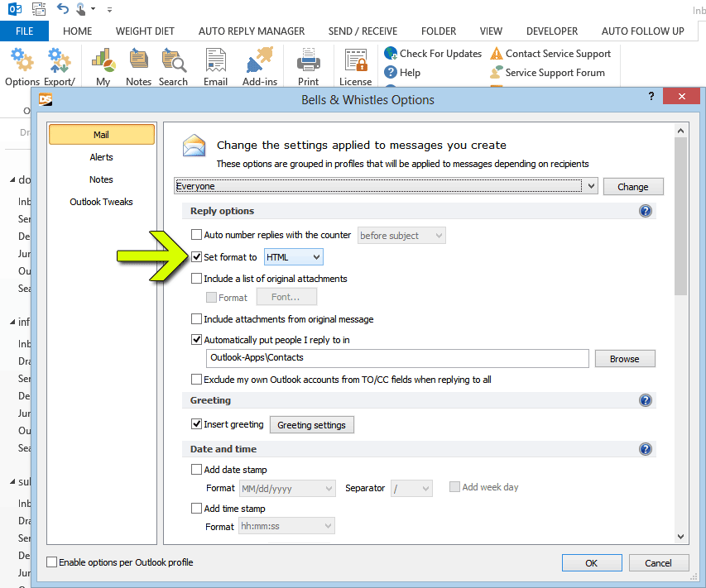Open the Set format to HTML dropdown
Viewport: 706px width, 588px height.
294,257
